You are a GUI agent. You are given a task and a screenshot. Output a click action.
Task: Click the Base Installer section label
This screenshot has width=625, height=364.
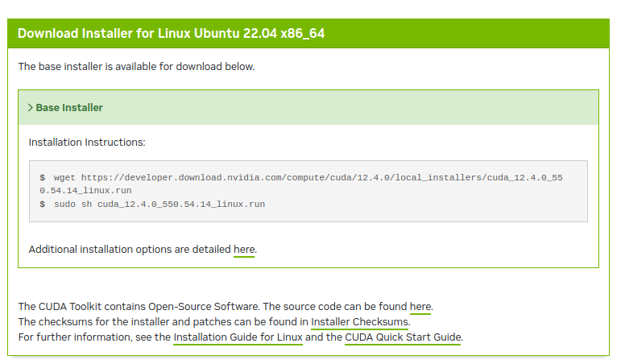pyautogui.click(x=69, y=108)
